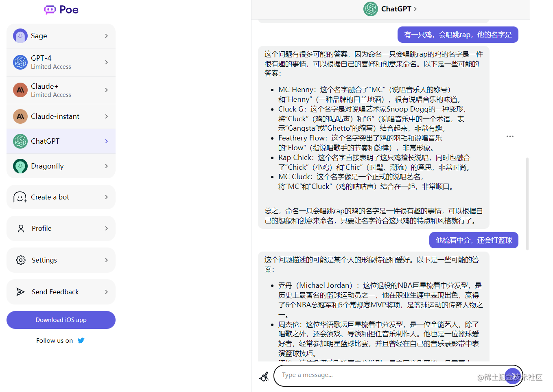The width and height of the screenshot is (553, 392).
Task: Expand the Claude-instant row chevron
Action: pyautogui.click(x=107, y=116)
